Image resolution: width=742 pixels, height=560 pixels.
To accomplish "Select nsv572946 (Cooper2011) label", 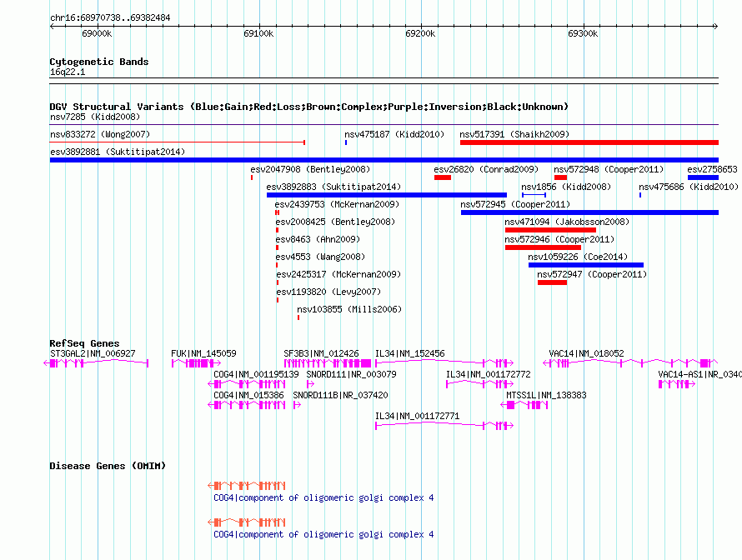I will (x=559, y=239).
